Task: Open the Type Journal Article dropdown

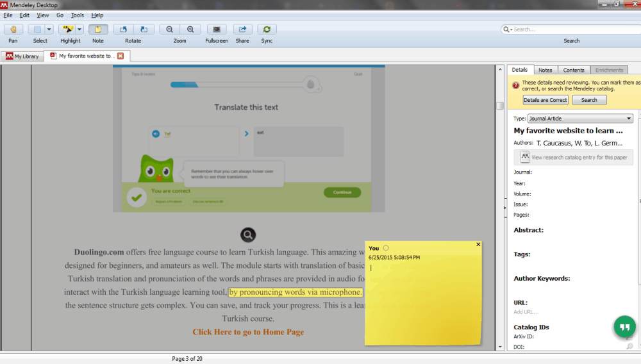Action: coord(580,119)
